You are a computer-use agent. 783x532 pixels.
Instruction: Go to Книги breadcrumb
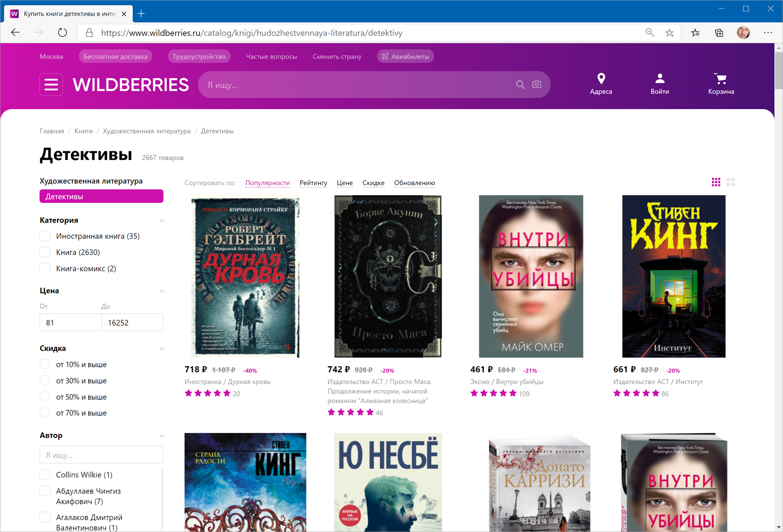point(84,131)
